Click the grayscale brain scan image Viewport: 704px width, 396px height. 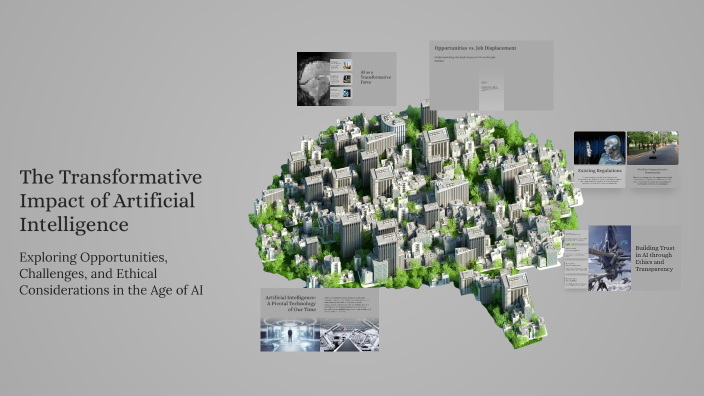(x=313, y=79)
